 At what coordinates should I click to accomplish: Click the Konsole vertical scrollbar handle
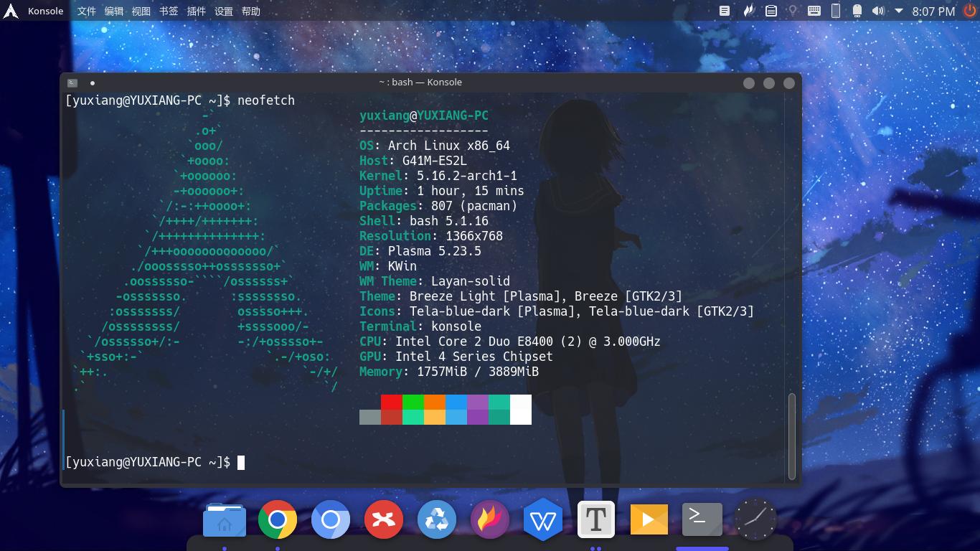click(792, 436)
